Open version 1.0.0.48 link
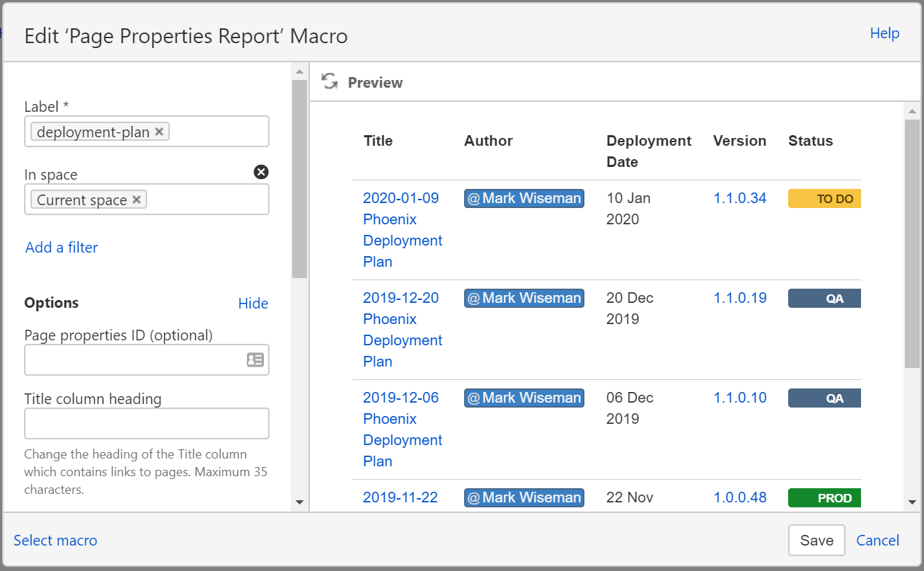 (739, 497)
